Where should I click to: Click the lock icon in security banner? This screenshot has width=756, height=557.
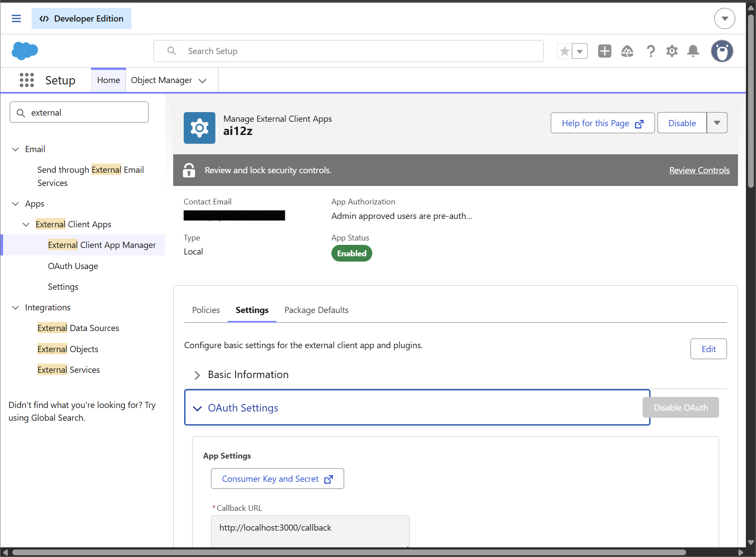point(189,170)
